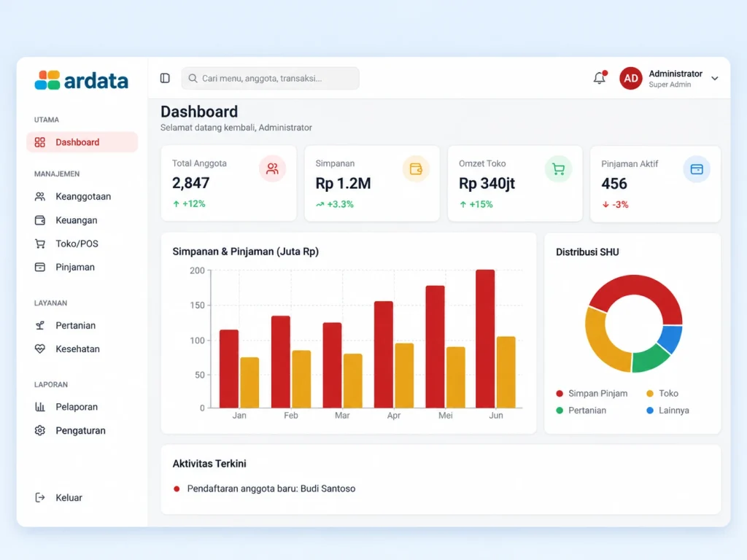Click the green donut chart segment
This screenshot has width=747, height=560.
pyautogui.click(x=650, y=359)
